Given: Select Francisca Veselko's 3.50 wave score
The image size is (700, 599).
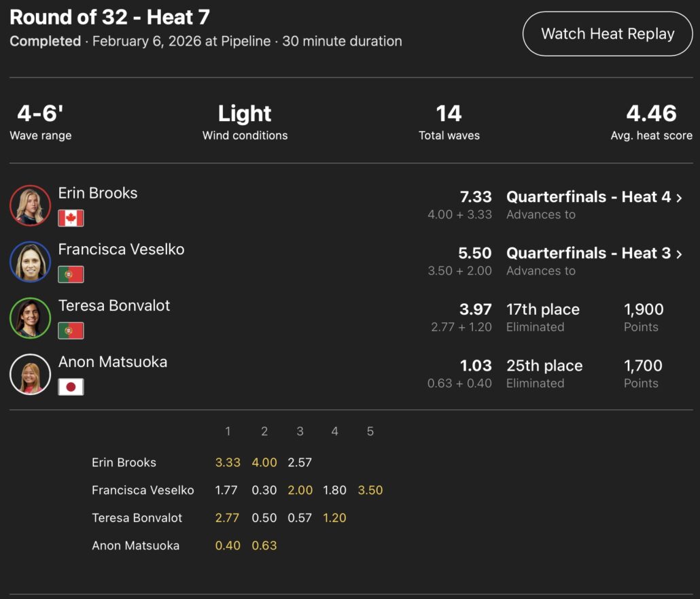Looking at the screenshot, I should point(370,490).
